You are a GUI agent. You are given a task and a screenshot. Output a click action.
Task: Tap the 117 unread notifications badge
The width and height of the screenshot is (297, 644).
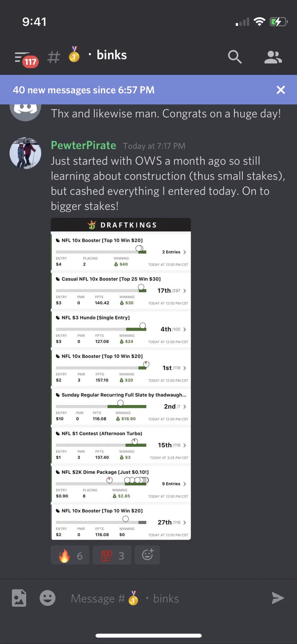point(30,62)
